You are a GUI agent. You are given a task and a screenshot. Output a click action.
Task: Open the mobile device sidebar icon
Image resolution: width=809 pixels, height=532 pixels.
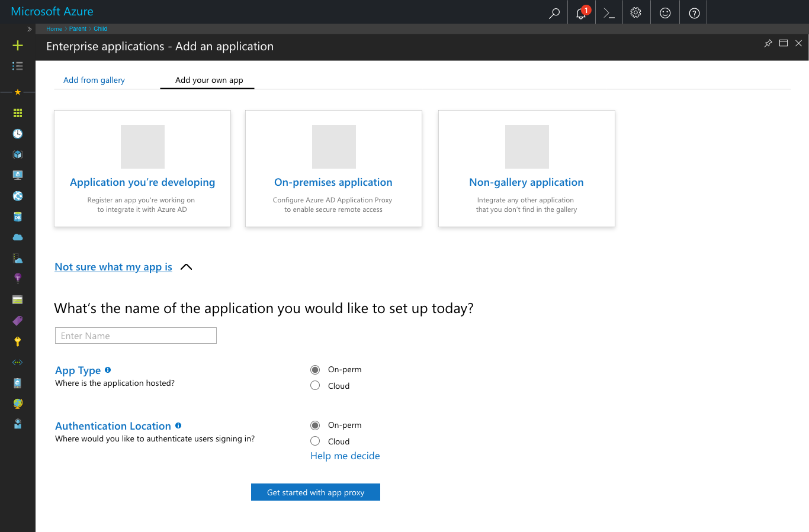18,383
